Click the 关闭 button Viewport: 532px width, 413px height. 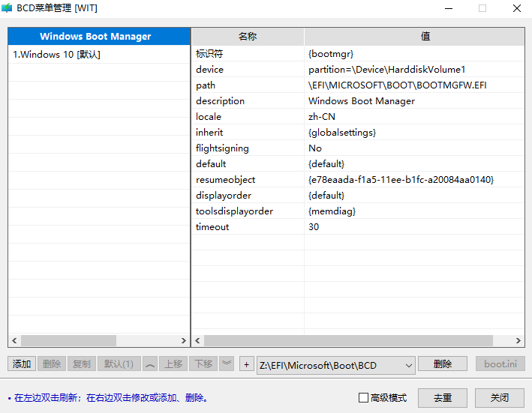pos(500,398)
